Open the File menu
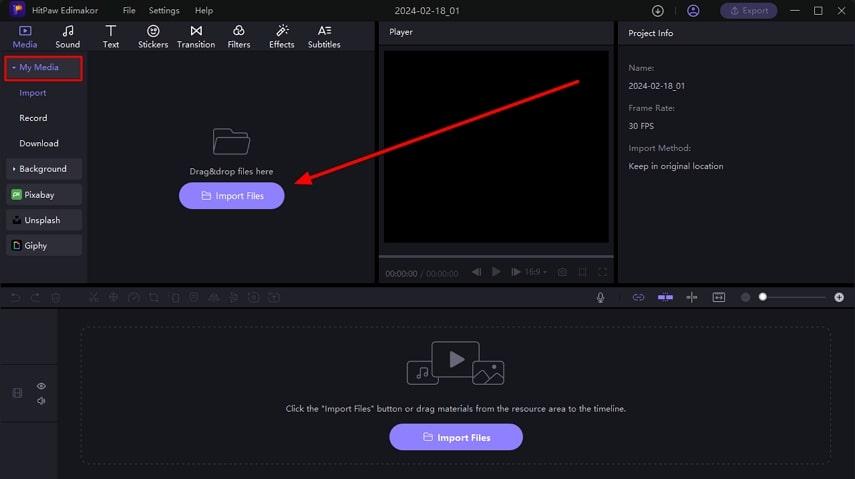855x479 pixels. point(129,10)
